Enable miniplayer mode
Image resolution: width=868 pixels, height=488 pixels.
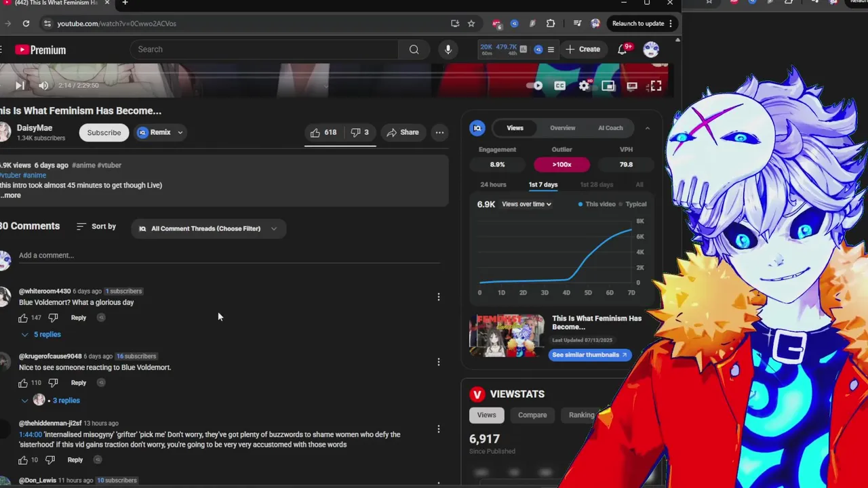pyautogui.click(x=608, y=85)
